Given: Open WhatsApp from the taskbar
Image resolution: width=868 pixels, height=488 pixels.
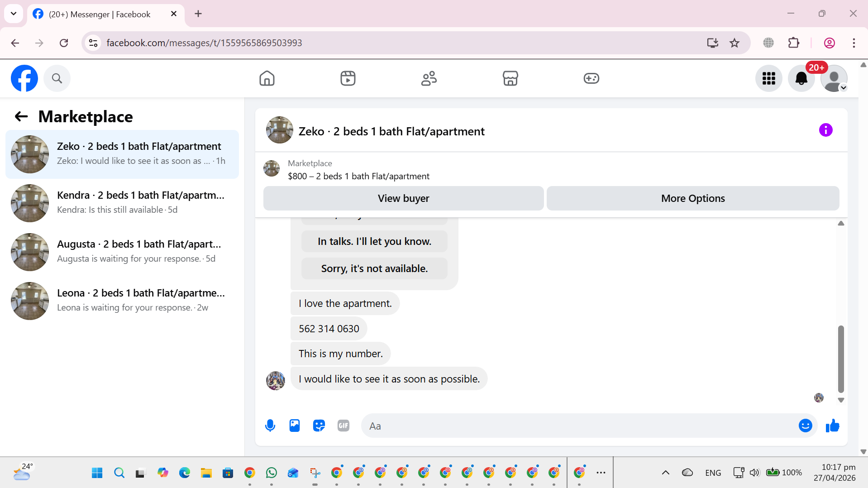Looking at the screenshot, I should pos(272,473).
